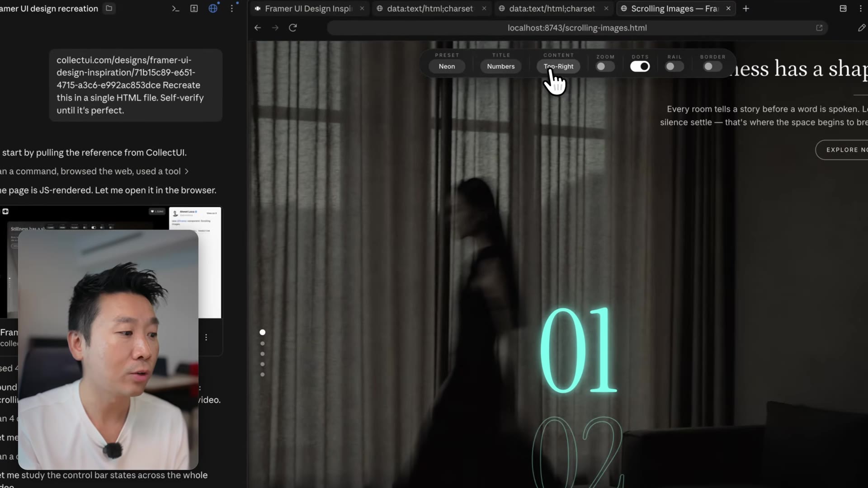Open the left panel's three-dot menu
868x488 pixels.
coord(232,9)
